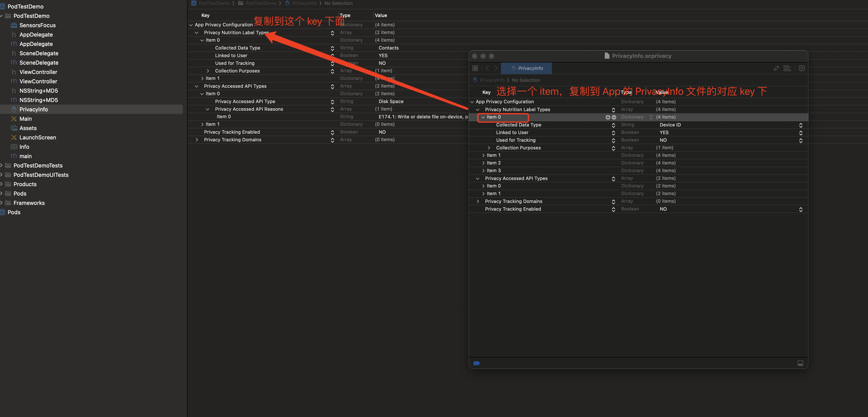The image size is (868, 417).
Task: Click the bottom-right debug area toggle icon
Action: [x=800, y=363]
